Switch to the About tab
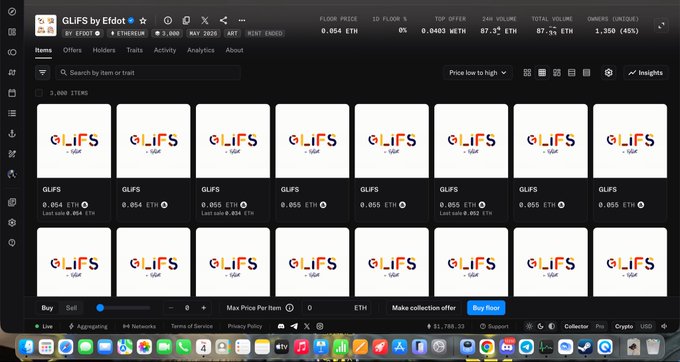The image size is (680, 362). point(234,50)
